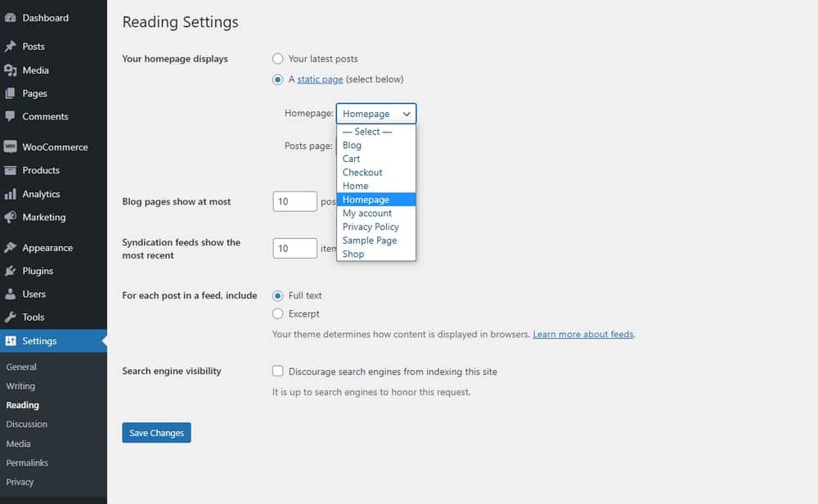Open the WooCommerce menu item

[x=53, y=146]
